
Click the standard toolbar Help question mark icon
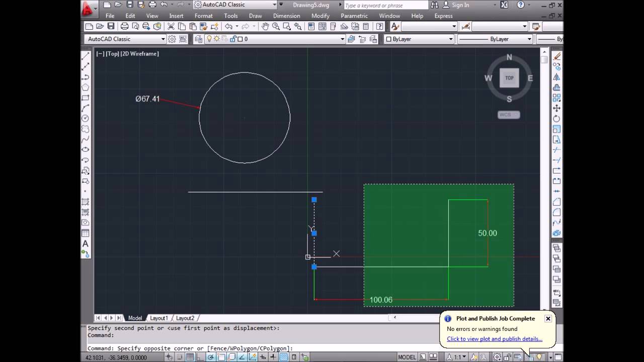coord(379,26)
